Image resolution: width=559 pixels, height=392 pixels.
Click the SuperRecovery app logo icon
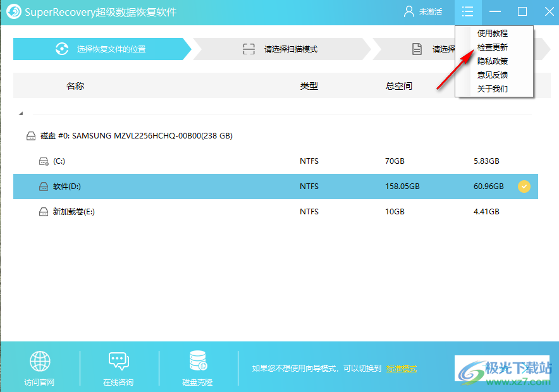pos(14,12)
